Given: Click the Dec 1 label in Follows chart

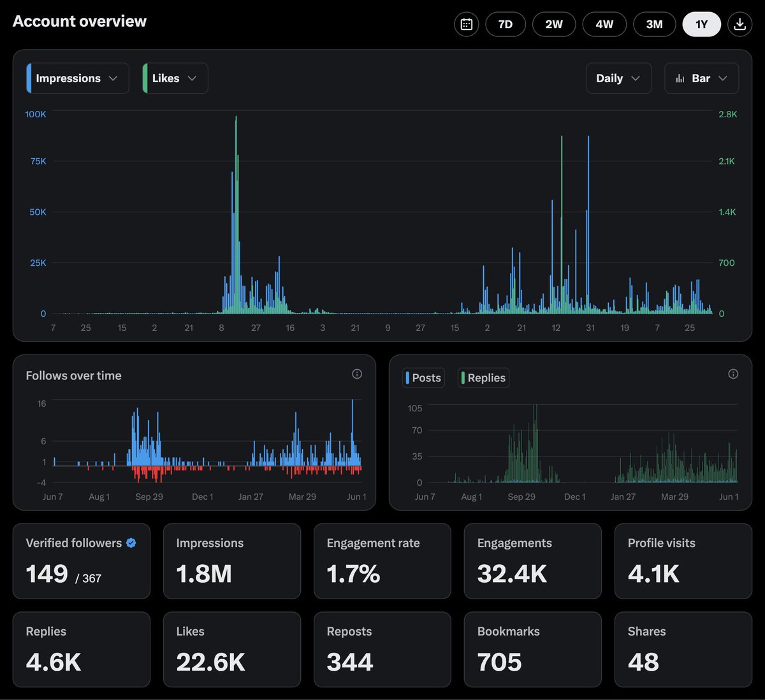Looking at the screenshot, I should (x=203, y=497).
